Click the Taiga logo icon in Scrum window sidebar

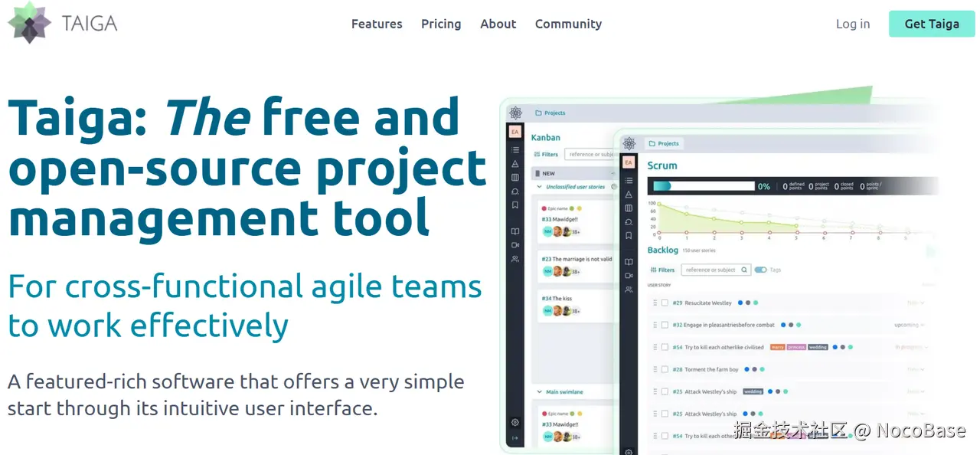[629, 143]
